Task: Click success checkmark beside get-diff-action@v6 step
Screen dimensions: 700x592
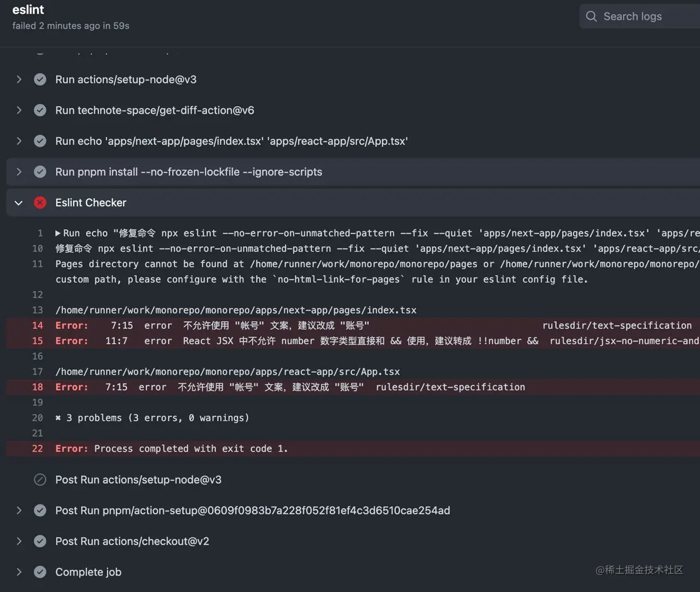Action: coord(40,110)
